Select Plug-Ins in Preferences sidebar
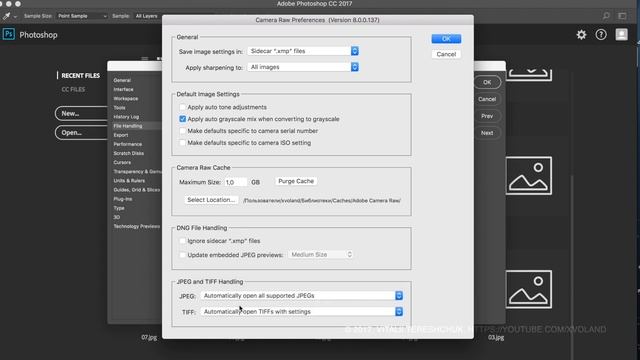The image size is (640, 360). tap(122, 199)
